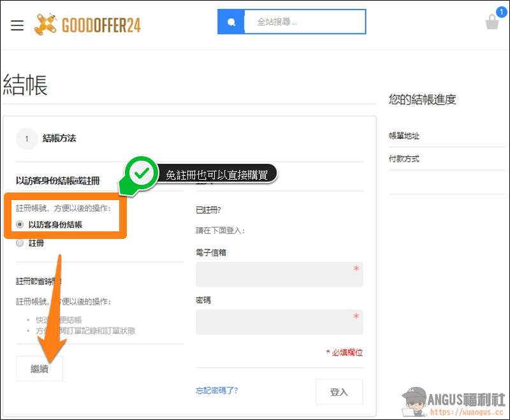Image resolution: width=510 pixels, height=420 pixels.
Task: Click the cart item count badge
Action: click(x=500, y=11)
